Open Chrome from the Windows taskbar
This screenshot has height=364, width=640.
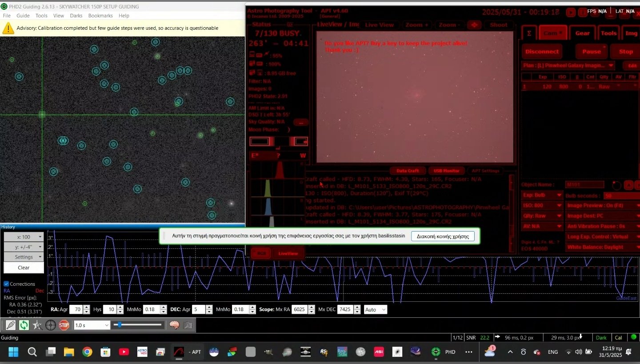click(87, 352)
